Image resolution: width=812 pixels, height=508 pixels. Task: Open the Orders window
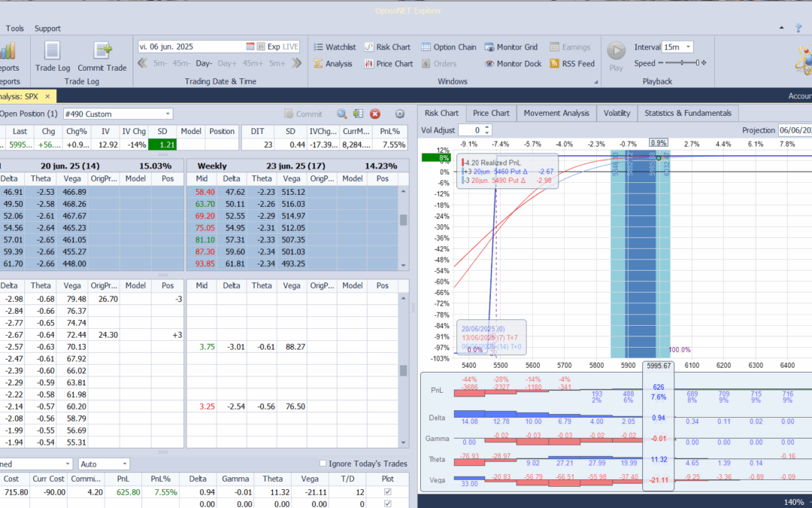[x=438, y=64]
